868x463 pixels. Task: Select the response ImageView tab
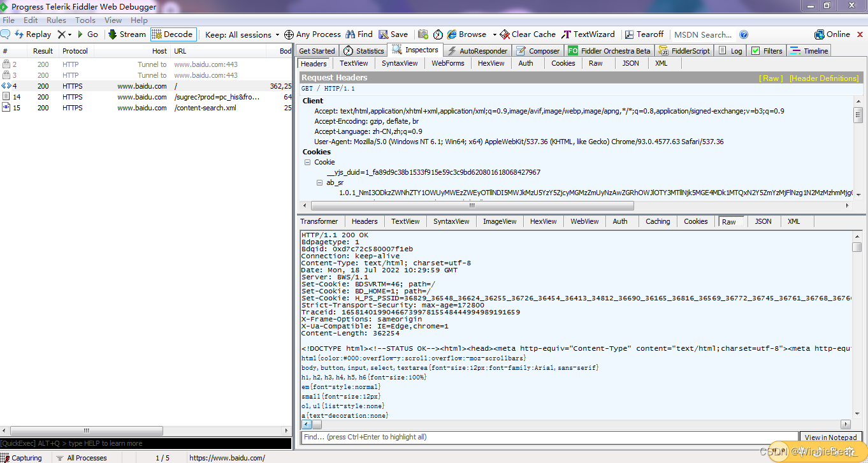500,221
